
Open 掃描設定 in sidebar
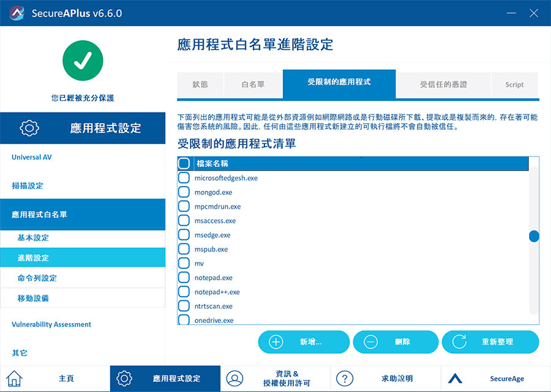click(28, 186)
